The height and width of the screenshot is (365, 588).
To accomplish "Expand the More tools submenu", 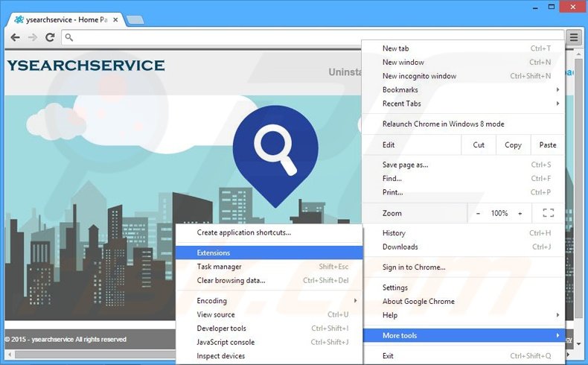I will click(x=464, y=335).
